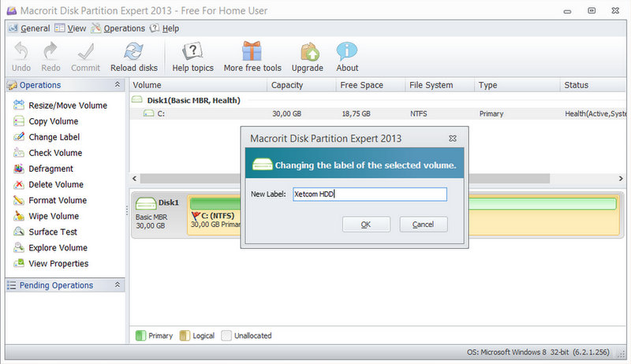631x364 pixels.
Task: Click the right arrow of horizontal scrollbar
Action: point(621,178)
